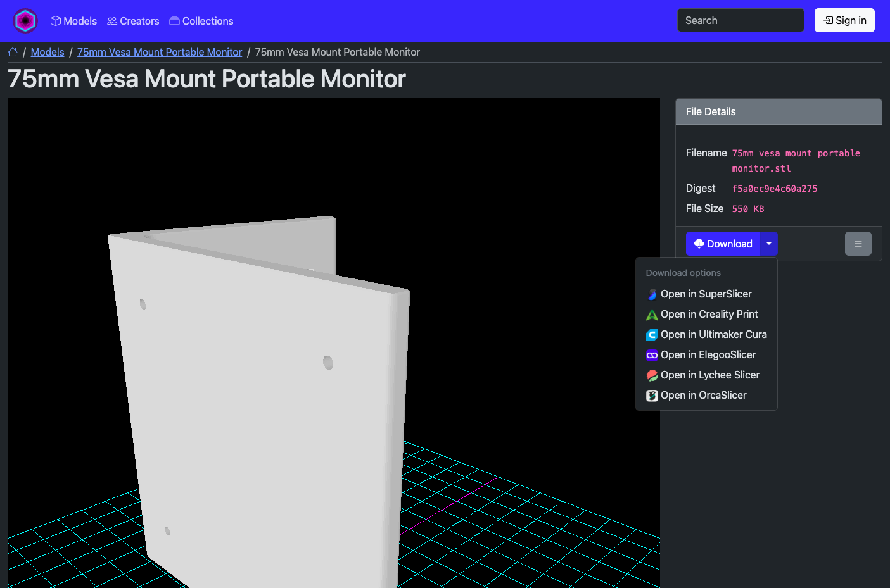Choose Open in OrcaSlicer
This screenshot has height=588, width=890.
click(706, 395)
